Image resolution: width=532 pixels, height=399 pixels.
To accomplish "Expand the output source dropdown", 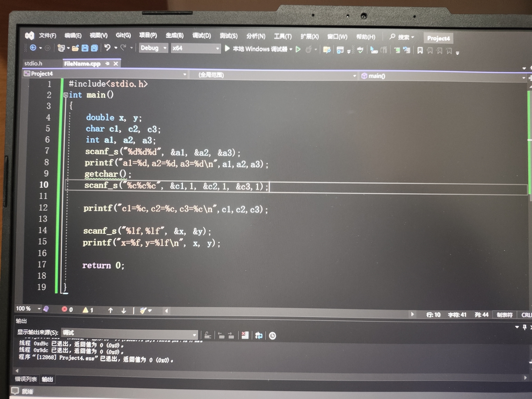I will pos(194,335).
